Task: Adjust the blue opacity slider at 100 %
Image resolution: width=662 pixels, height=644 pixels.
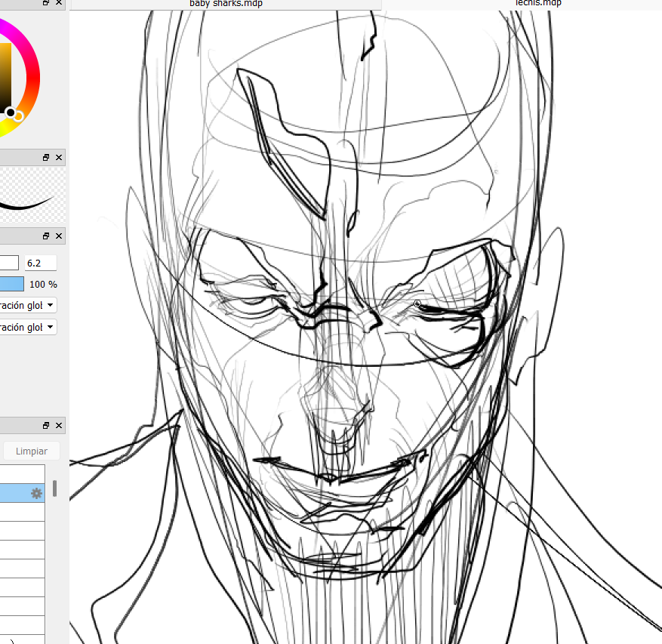Action: coord(11,284)
